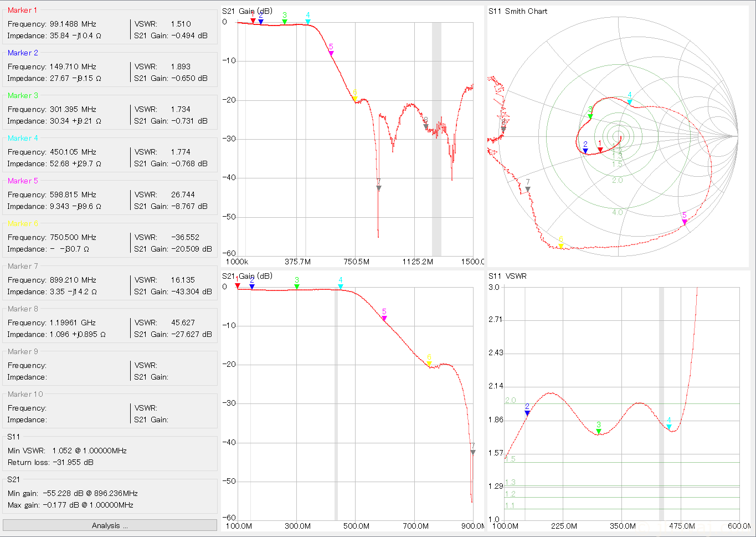Image resolution: width=756 pixels, height=537 pixels.
Task: Select gray marker 8 on the 1000k–1500M S21 Gain chart
Action: (426, 127)
